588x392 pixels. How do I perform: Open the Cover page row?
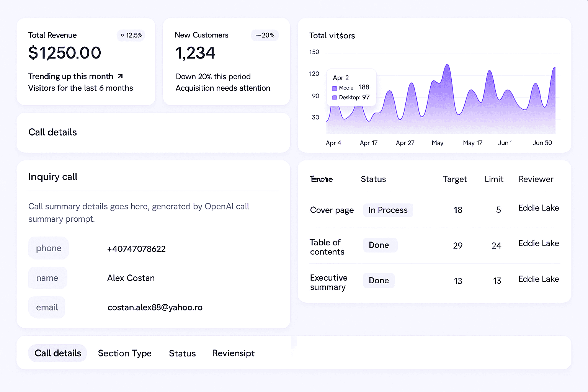(x=332, y=210)
